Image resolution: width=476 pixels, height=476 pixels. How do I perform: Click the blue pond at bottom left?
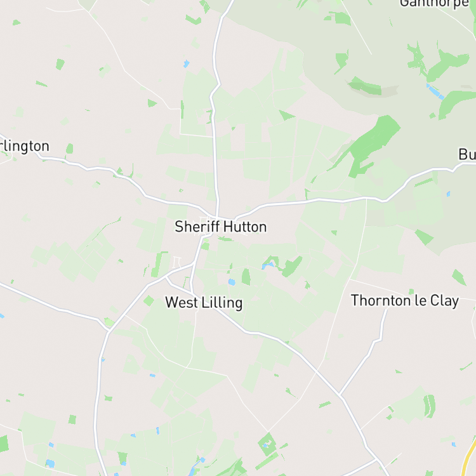pos(50,463)
